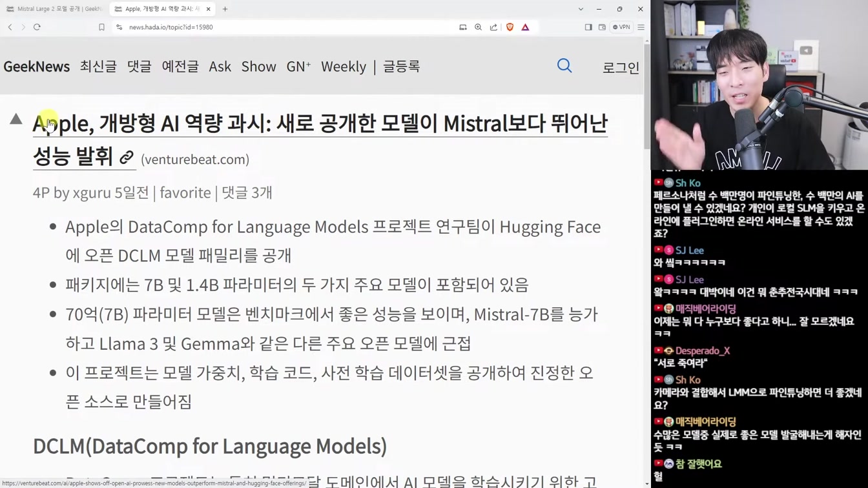Viewport: 868px width, 488px height.
Task: Open the (venturebeat.com) source link
Action: pyautogui.click(x=195, y=159)
